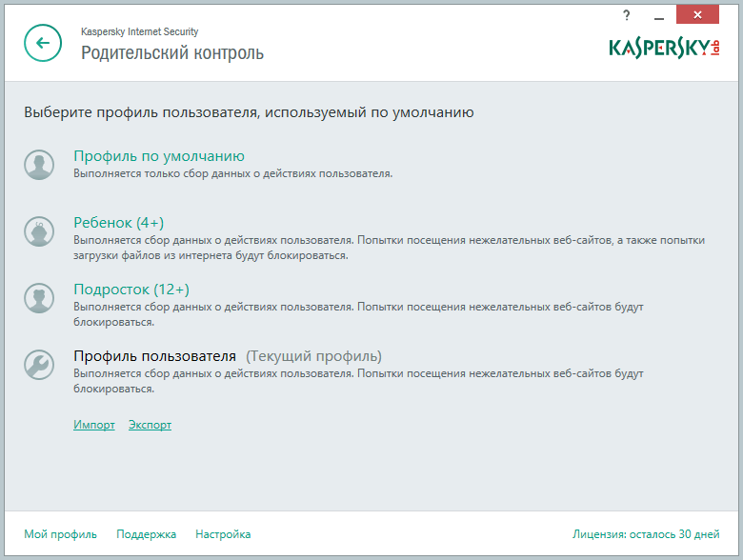This screenshot has height=560, width=743.
Task: Click description 'Выполняется только сбор данных'
Action: (233, 174)
